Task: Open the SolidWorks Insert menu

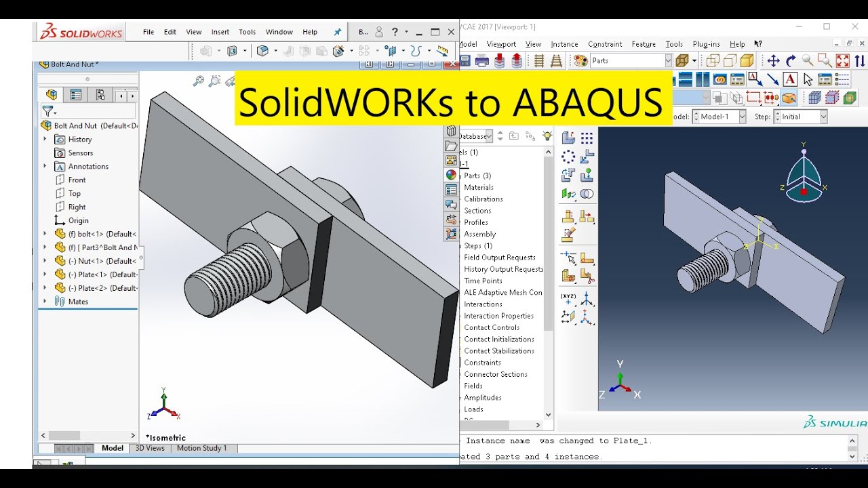Action: coord(220,32)
